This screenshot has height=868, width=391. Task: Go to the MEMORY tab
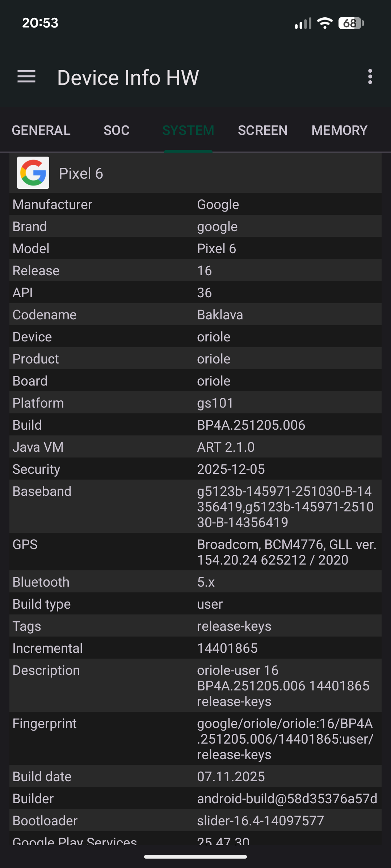pyautogui.click(x=339, y=131)
